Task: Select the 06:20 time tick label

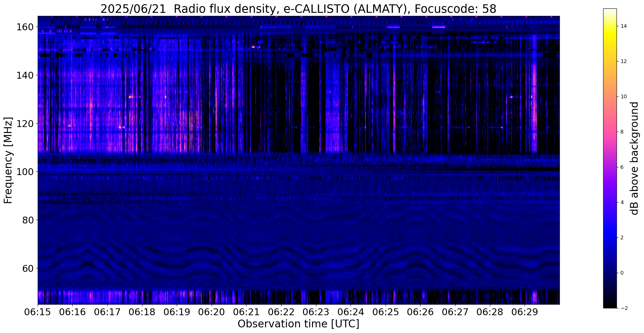Action: (212, 312)
